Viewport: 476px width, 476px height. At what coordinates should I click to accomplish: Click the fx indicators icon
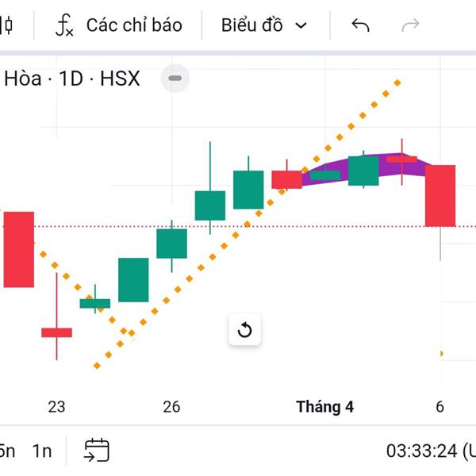[x=64, y=25]
